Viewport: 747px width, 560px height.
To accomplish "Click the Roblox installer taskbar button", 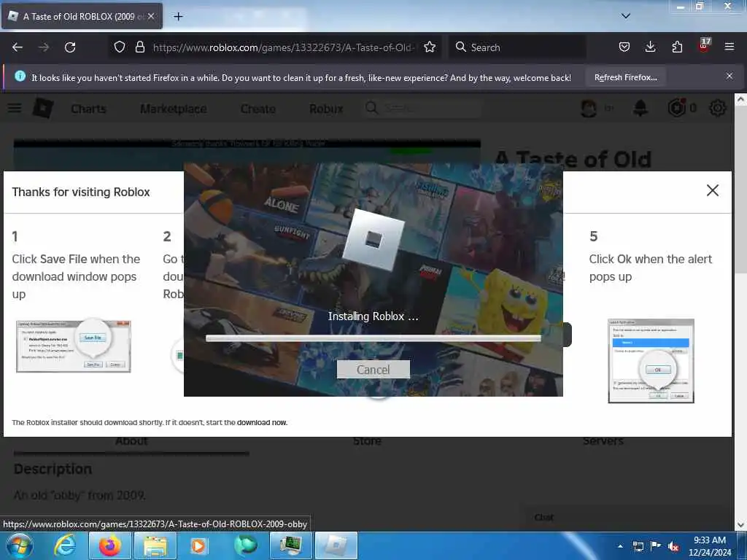I will [x=336, y=545].
